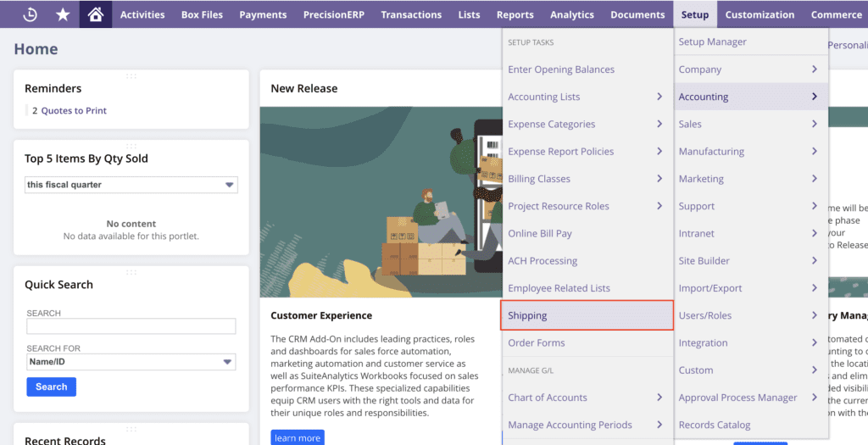Open Setup Manager from Setup menu
The width and height of the screenshot is (868, 445).
coord(712,42)
